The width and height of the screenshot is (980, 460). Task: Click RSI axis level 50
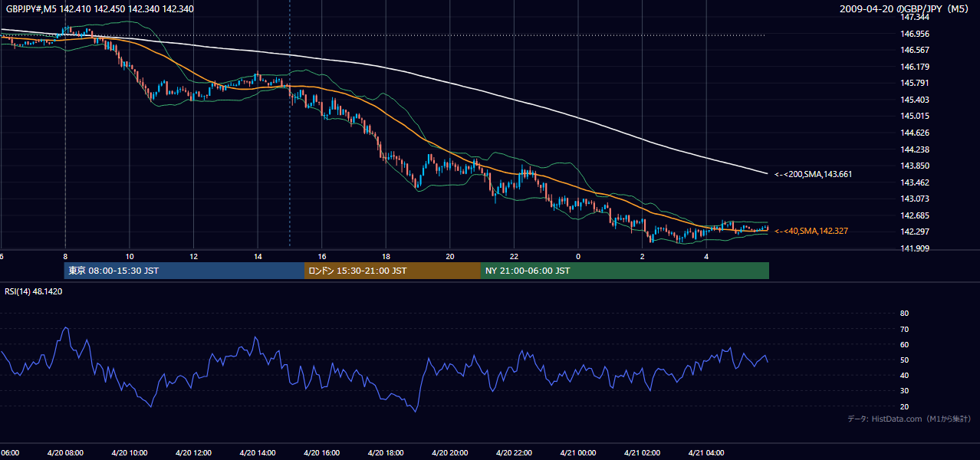click(x=904, y=360)
